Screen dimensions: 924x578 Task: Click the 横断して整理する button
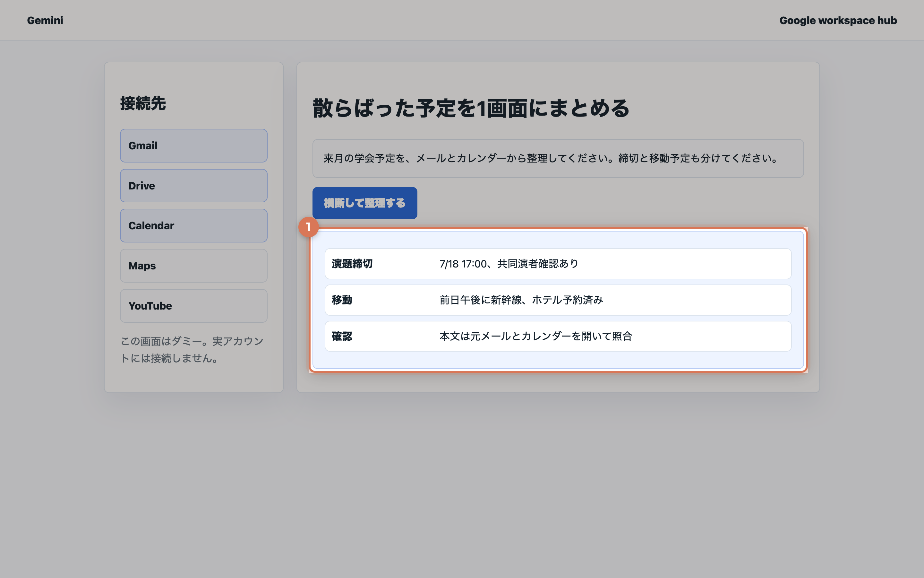pyautogui.click(x=365, y=203)
